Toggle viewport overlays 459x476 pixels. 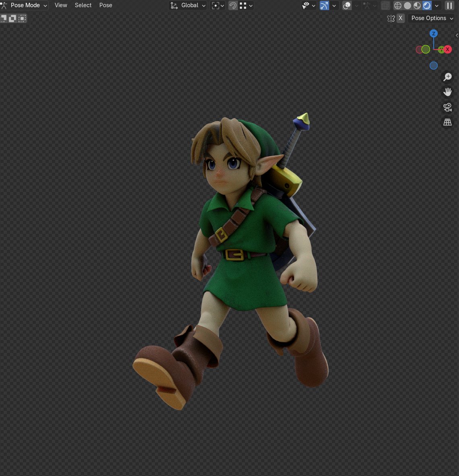(x=347, y=6)
